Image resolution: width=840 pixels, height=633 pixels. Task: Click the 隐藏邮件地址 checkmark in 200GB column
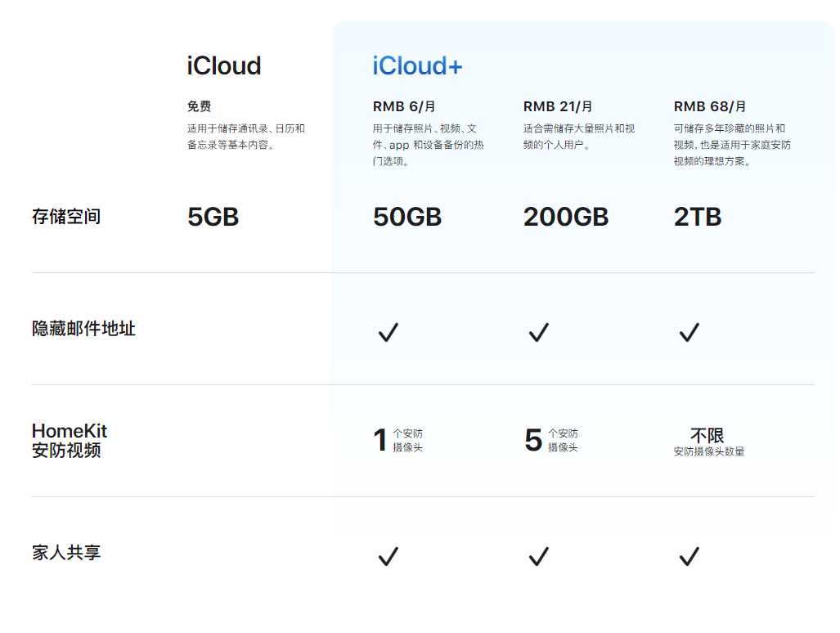pos(537,331)
